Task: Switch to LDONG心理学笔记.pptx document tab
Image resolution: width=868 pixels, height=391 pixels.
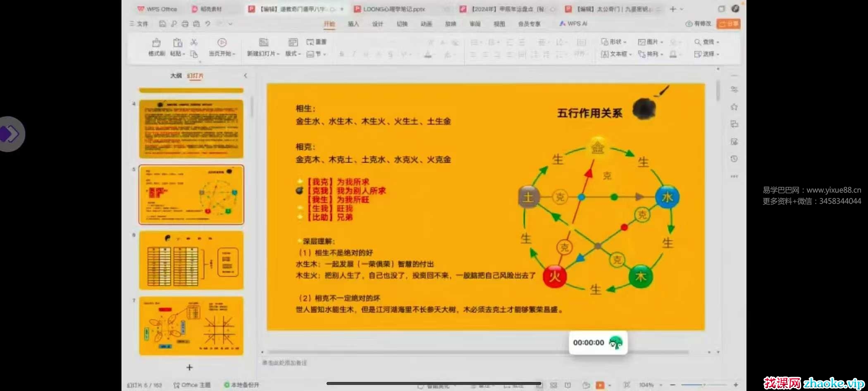Action: tap(393, 9)
